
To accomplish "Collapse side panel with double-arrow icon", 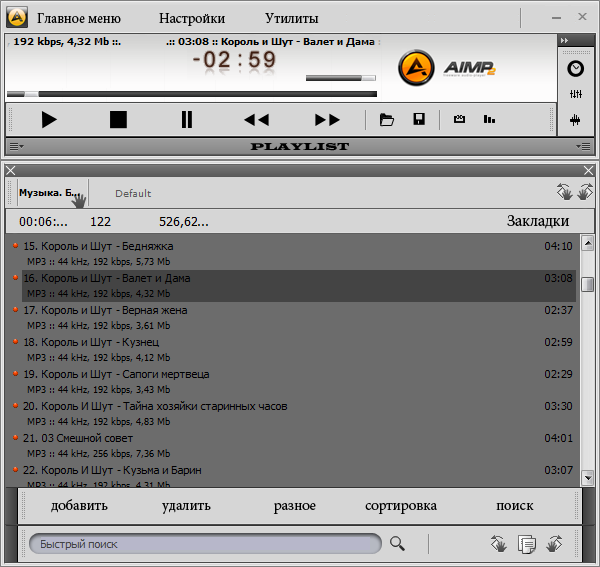I will pos(565,40).
